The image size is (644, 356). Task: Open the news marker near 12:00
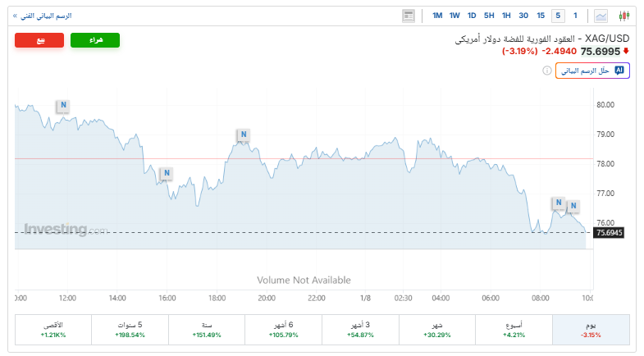tap(62, 106)
